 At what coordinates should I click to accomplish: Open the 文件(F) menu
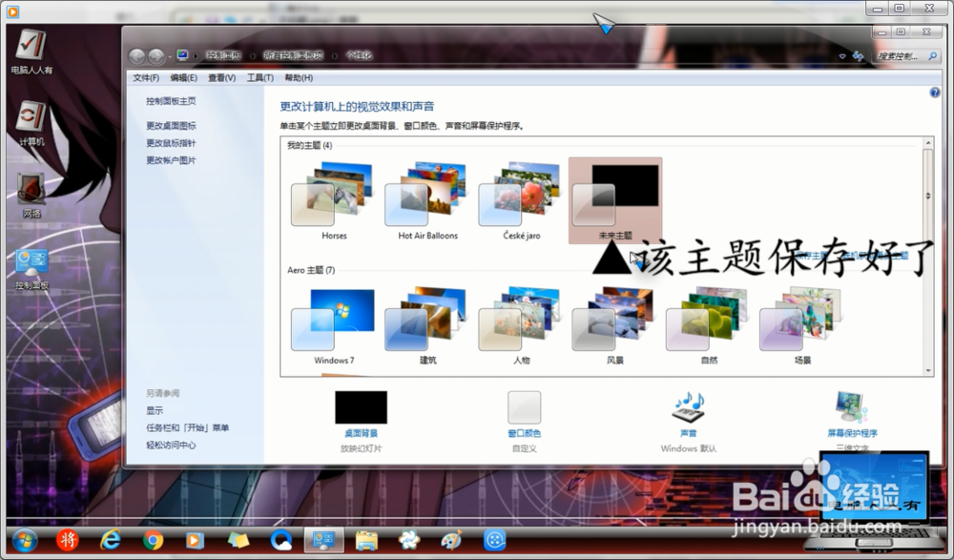tap(146, 78)
